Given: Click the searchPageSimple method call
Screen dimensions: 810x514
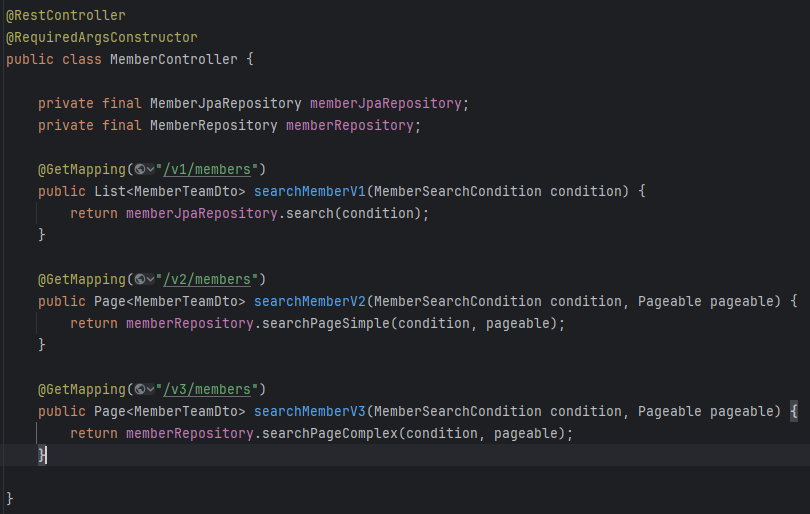Looking at the screenshot, I should [x=326, y=323].
